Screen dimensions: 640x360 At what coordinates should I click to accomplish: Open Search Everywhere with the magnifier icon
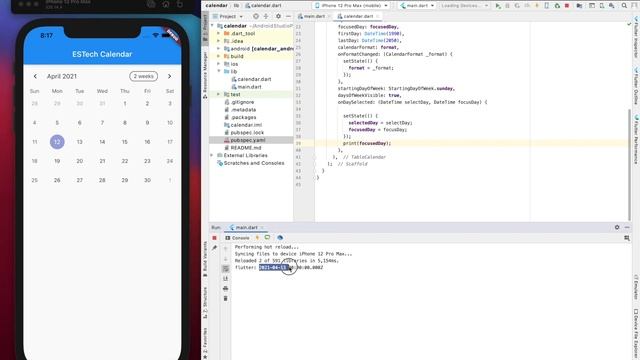tap(624, 6)
